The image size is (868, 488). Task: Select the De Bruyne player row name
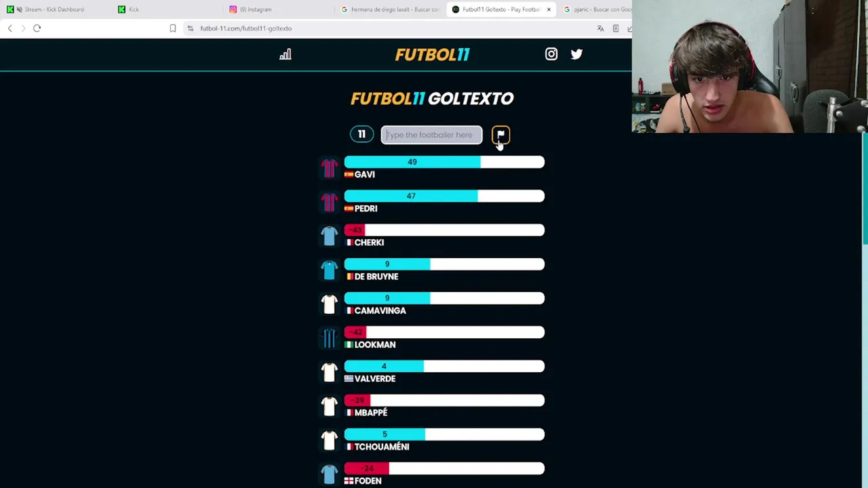click(376, 277)
